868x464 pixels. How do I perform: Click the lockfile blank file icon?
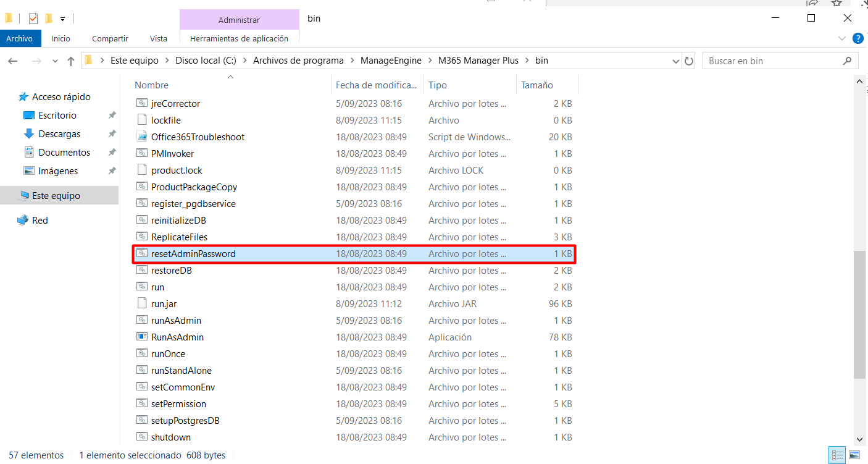(x=142, y=120)
